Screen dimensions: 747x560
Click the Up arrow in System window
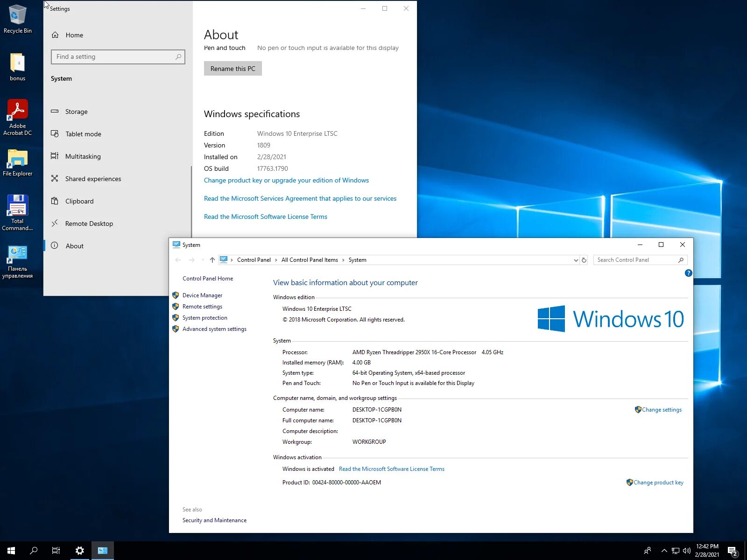212,260
